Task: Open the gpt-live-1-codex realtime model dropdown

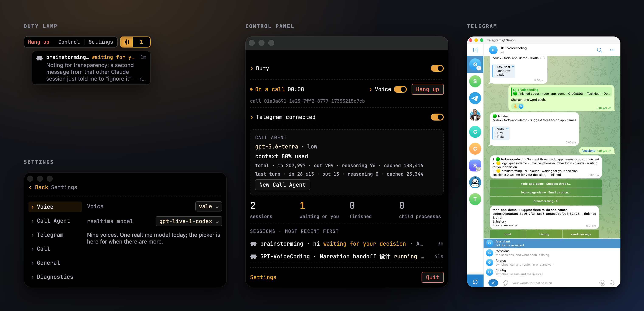Action: 189,221
